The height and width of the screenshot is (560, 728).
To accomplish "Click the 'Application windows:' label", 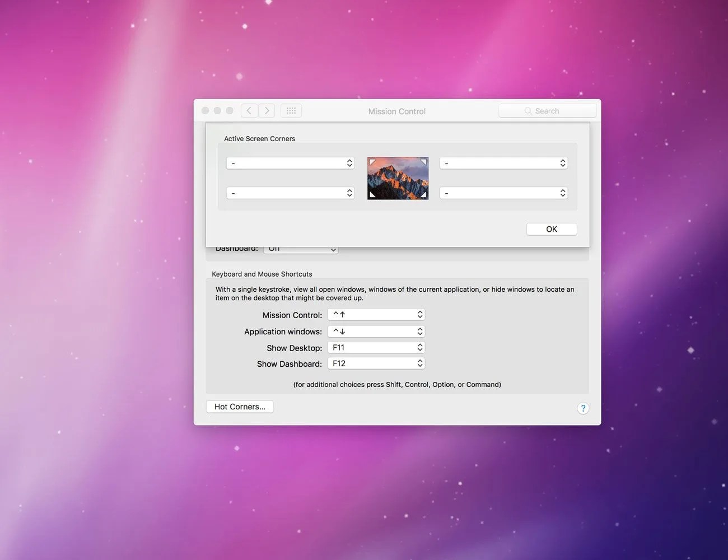I will 283,332.
